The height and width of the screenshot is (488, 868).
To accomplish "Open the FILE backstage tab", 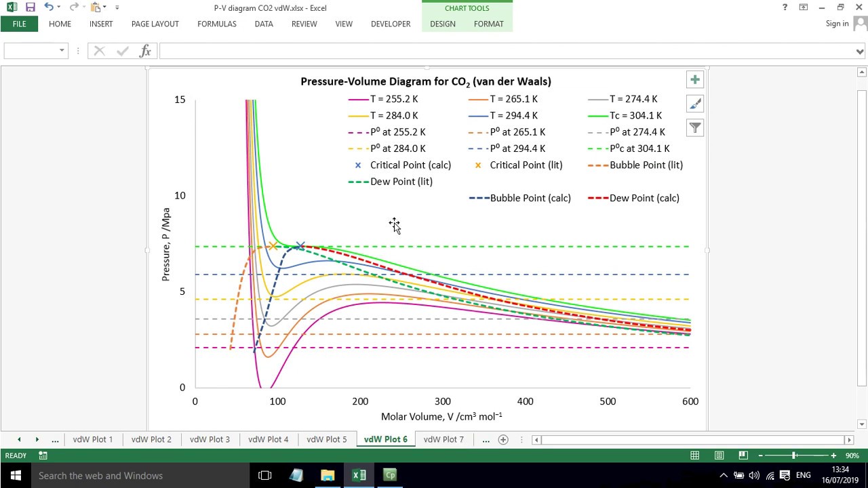I will [x=19, y=24].
